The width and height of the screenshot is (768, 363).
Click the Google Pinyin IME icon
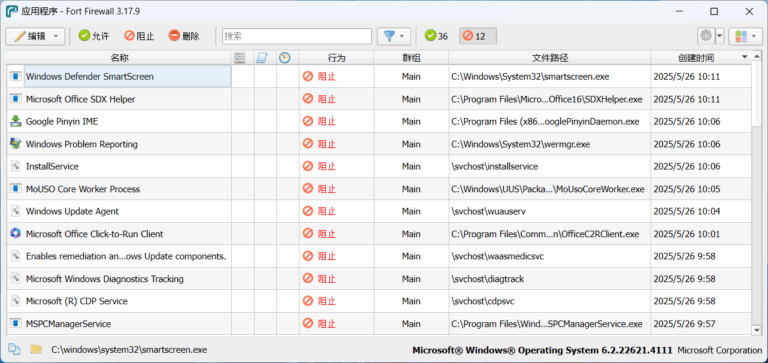[16, 121]
